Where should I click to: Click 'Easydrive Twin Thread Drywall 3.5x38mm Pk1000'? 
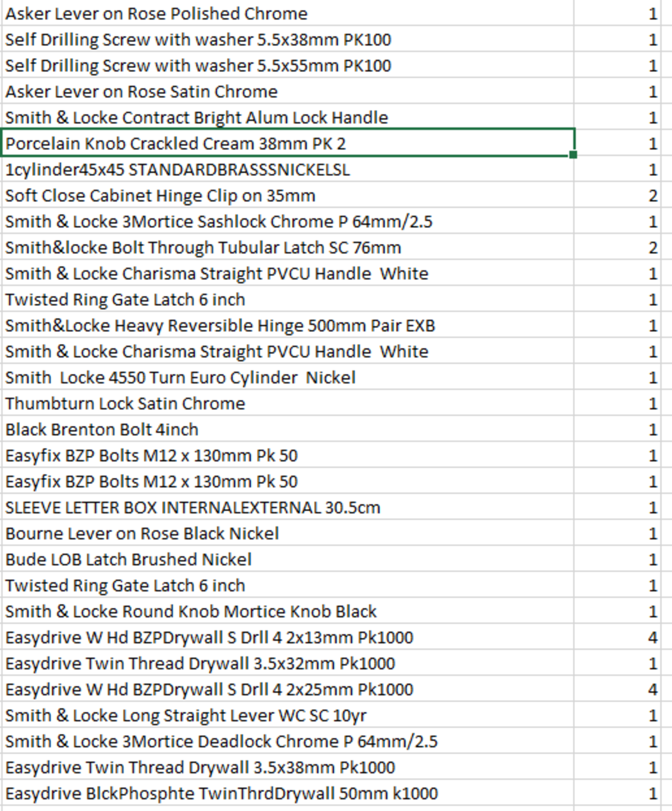pos(288,767)
